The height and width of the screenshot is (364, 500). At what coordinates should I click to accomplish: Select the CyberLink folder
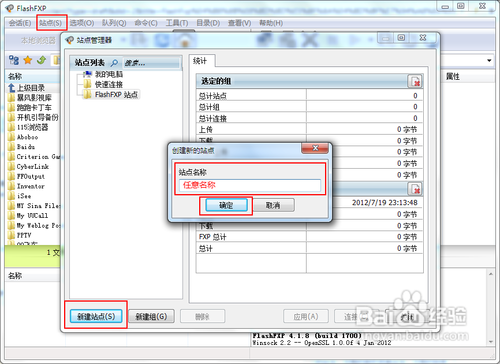(x=33, y=166)
